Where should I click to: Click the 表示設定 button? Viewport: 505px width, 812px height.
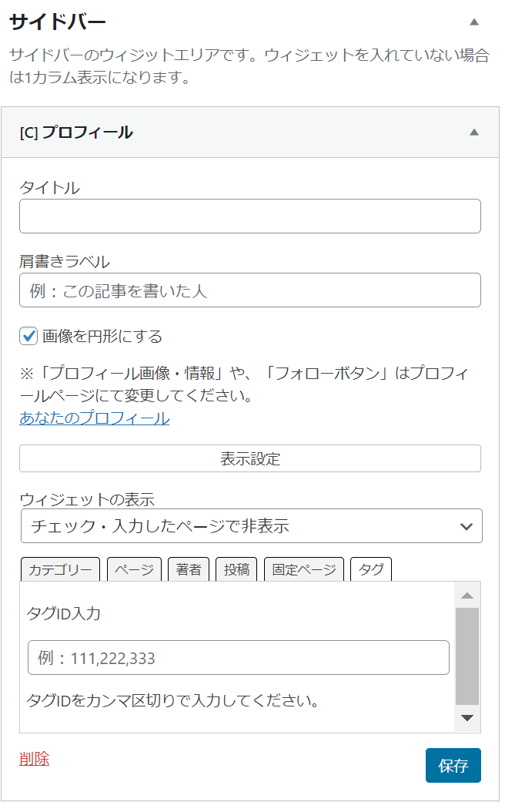pos(250,458)
